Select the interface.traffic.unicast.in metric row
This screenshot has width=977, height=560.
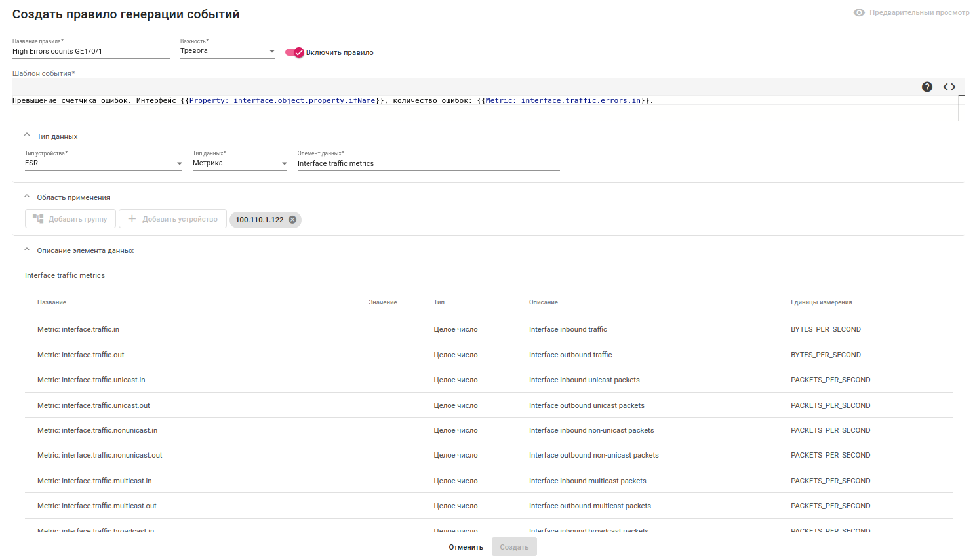[x=91, y=380]
